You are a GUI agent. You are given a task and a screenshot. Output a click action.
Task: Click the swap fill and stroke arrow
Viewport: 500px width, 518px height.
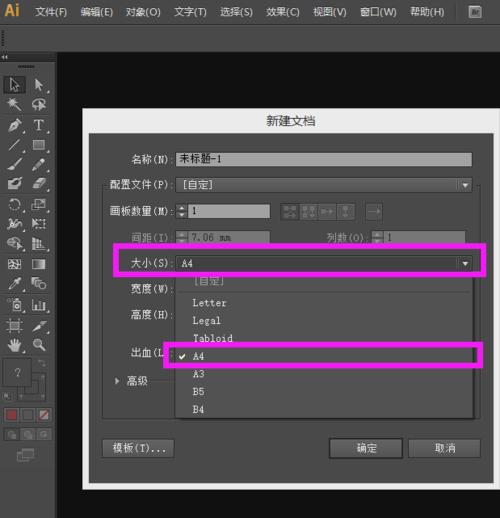42,363
